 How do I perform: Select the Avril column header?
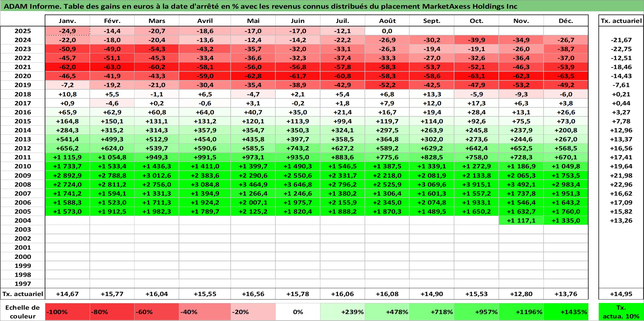[205, 21]
